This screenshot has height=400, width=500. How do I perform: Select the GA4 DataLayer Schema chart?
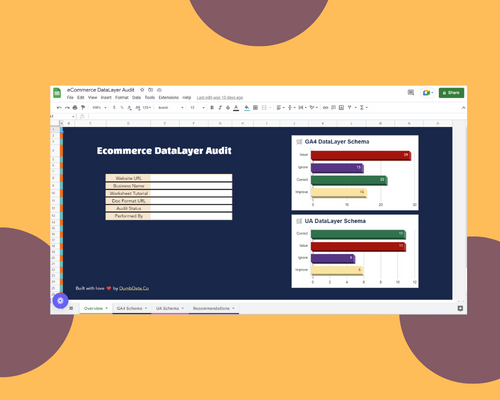tap(355, 173)
